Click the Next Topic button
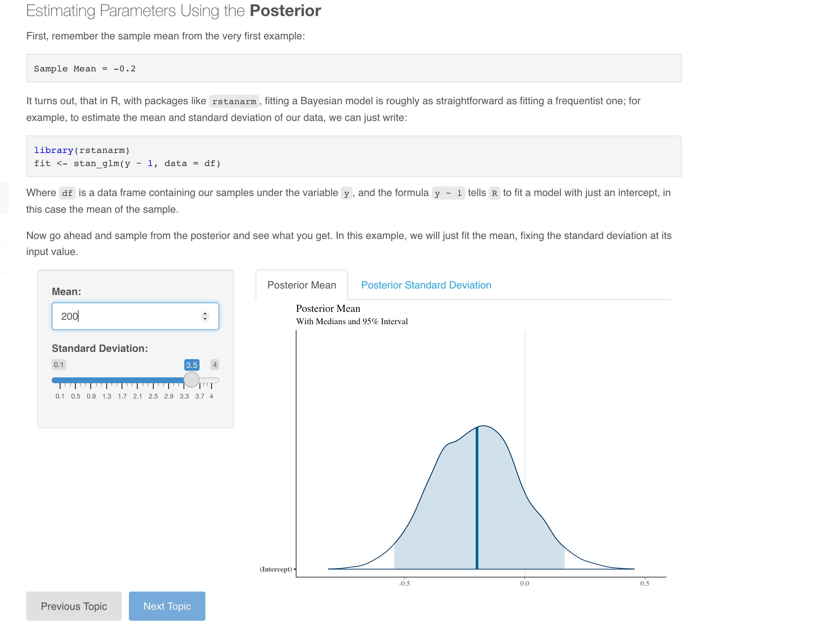The width and height of the screenshot is (823, 644). tap(167, 606)
